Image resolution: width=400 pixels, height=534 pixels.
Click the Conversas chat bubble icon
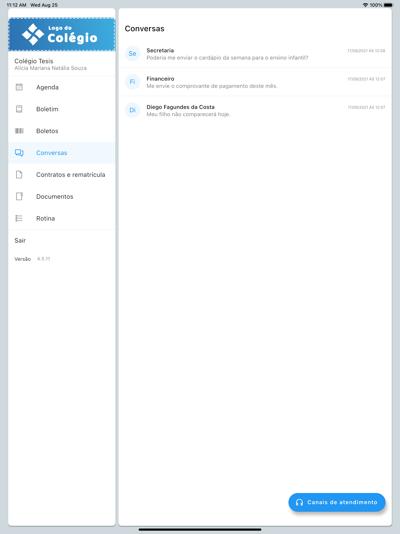19,153
